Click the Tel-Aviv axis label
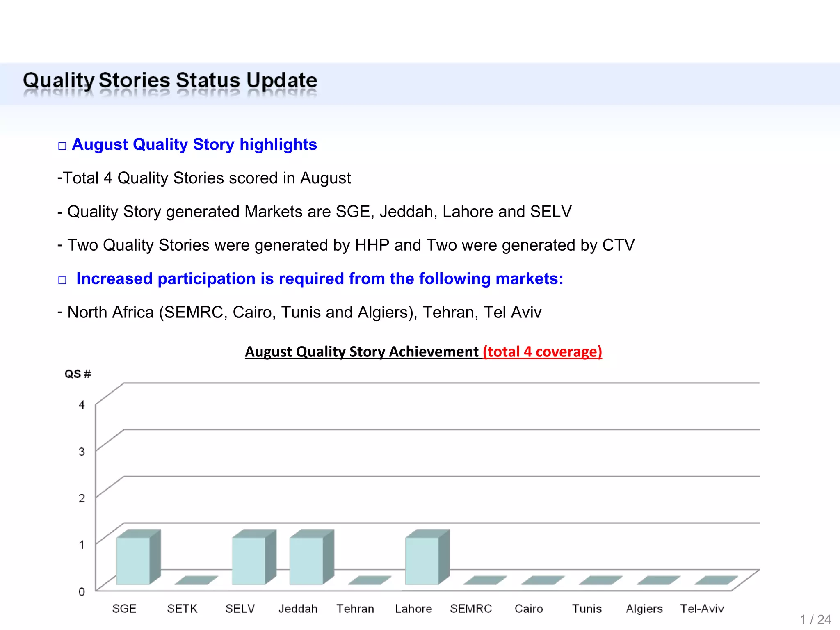 702,609
